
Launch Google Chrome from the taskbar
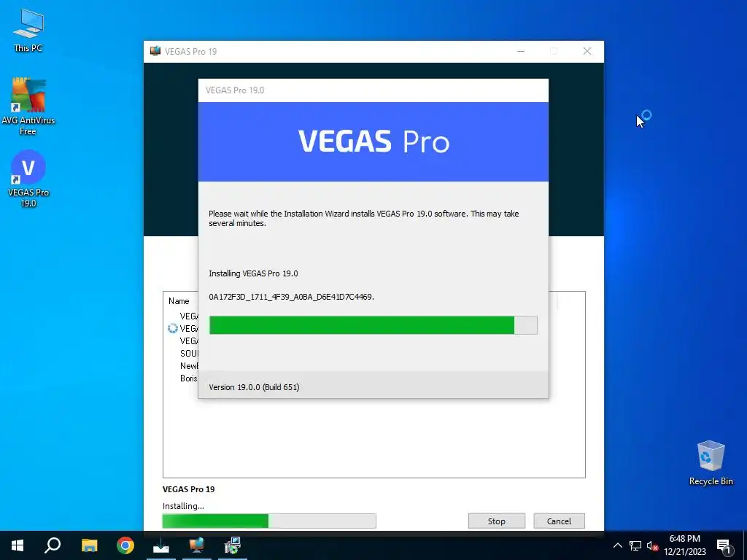pyautogui.click(x=125, y=545)
